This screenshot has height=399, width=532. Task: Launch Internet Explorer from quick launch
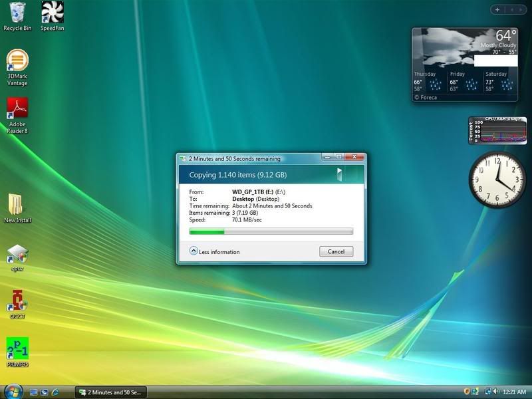click(55, 392)
